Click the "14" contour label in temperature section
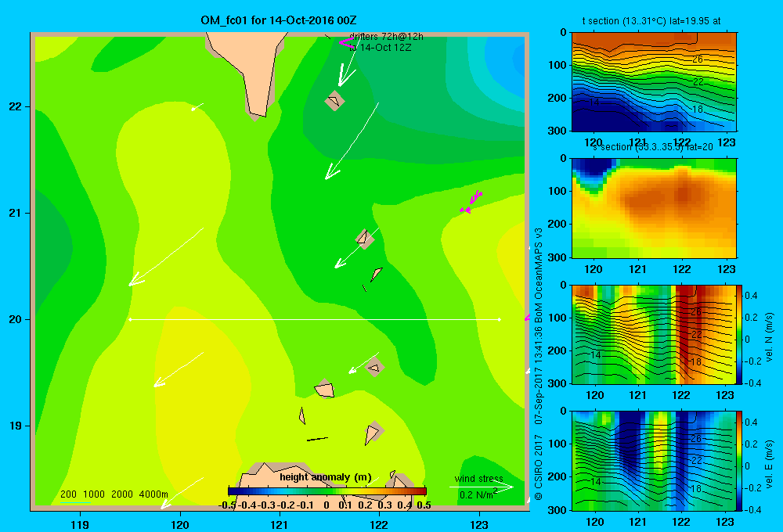 pos(594,102)
